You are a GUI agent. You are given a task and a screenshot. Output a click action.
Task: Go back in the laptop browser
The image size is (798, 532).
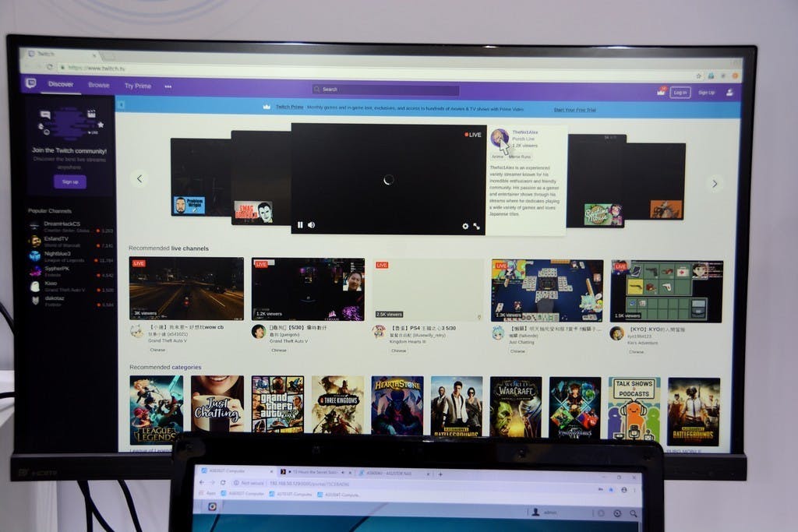point(202,481)
